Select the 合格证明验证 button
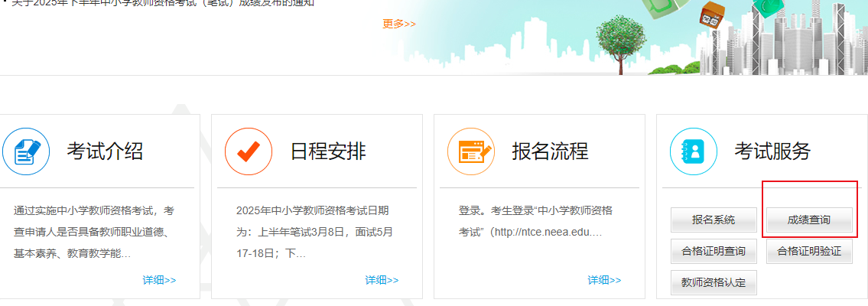Viewport: 868px width, 306px height. click(x=809, y=251)
